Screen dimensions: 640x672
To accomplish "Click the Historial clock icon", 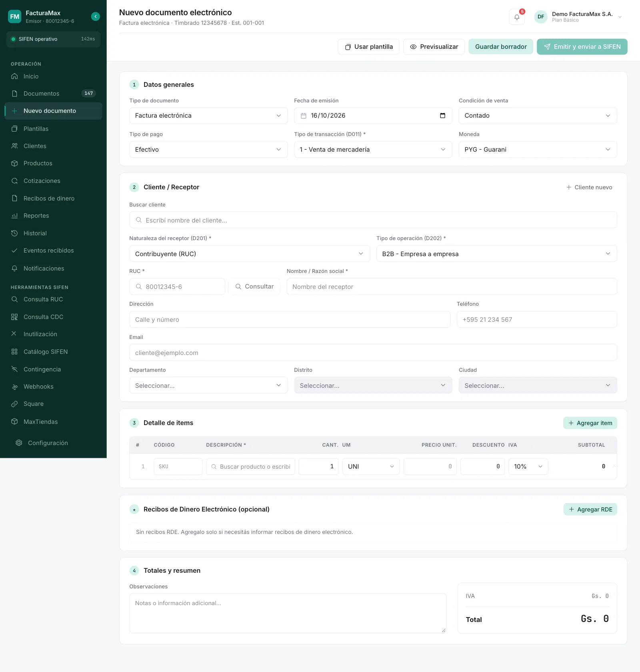I will [14, 233].
